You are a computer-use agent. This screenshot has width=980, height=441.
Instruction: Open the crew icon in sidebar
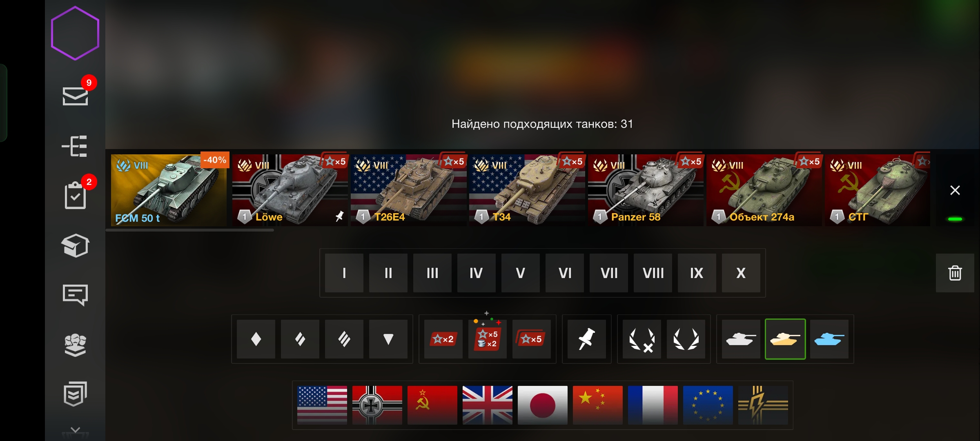(x=75, y=345)
